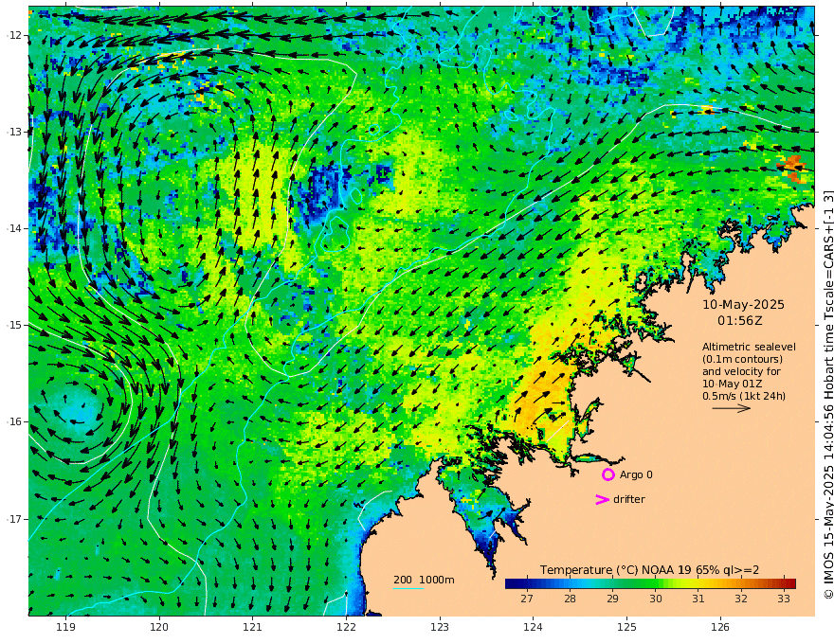Click the latitude -17 axis label

point(14,519)
